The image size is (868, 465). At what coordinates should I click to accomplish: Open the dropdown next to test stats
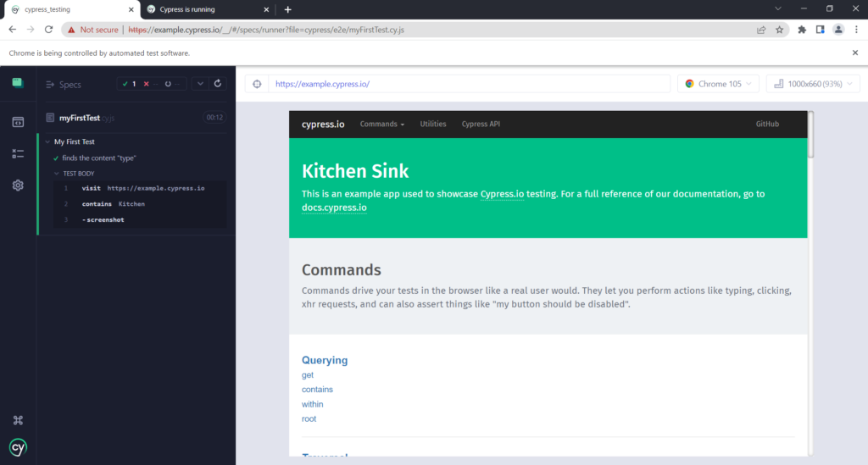pos(200,84)
